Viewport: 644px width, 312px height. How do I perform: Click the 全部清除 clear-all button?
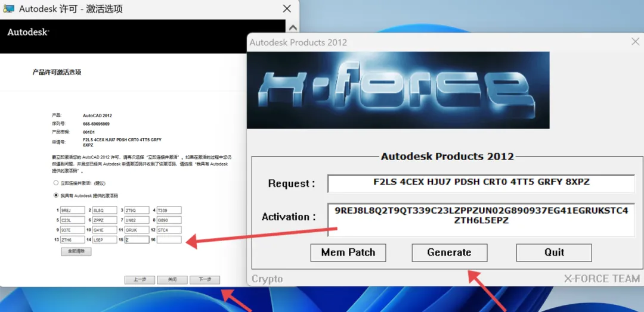pyautogui.click(x=76, y=251)
